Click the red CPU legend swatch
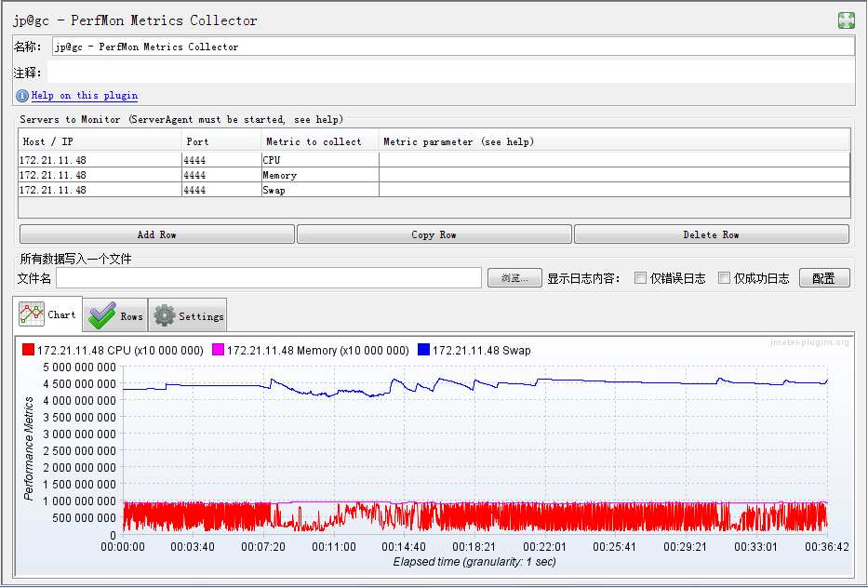 [x=28, y=350]
